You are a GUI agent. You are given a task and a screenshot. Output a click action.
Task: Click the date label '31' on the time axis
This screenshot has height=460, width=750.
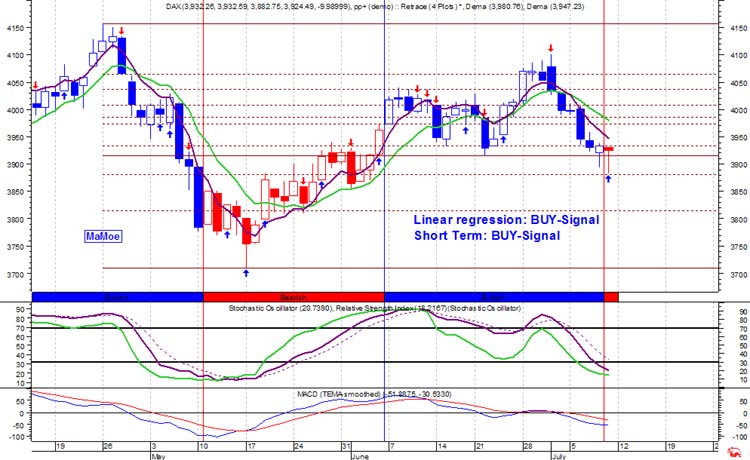346,446
